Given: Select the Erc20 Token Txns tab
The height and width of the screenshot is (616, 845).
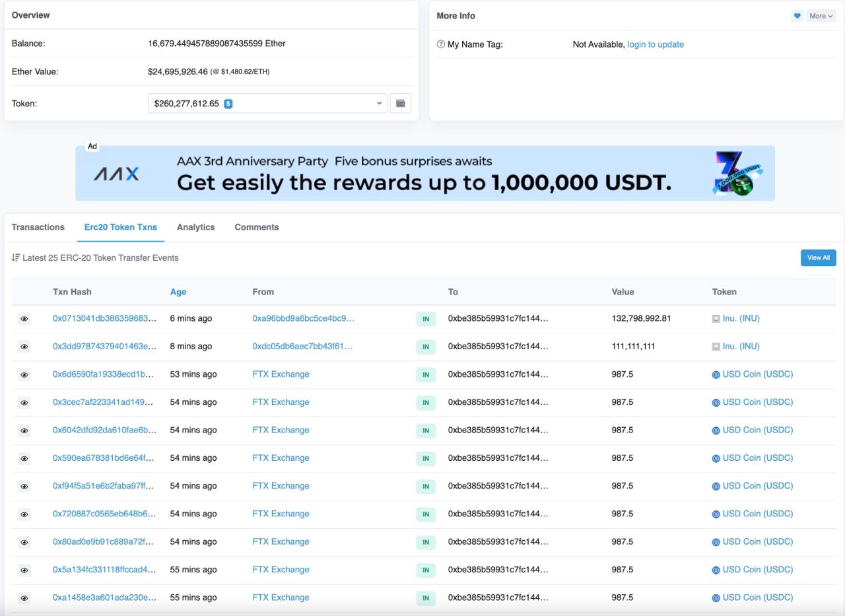Looking at the screenshot, I should pos(121,227).
